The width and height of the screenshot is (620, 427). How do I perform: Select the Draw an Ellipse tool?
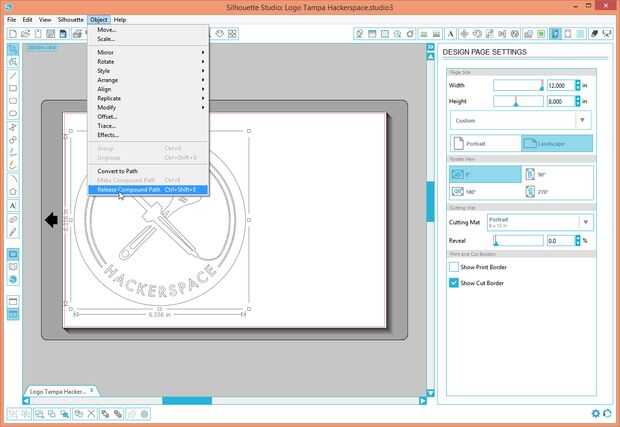pyautogui.click(x=13, y=114)
